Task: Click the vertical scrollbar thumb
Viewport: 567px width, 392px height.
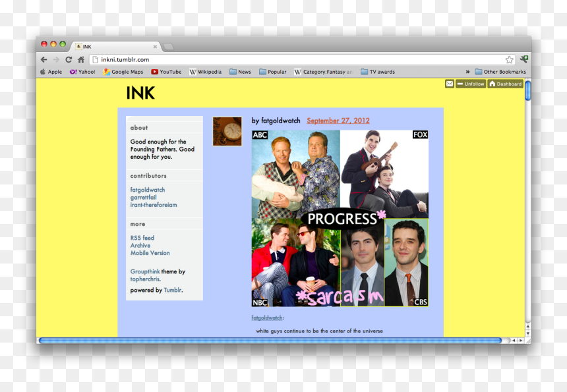Action: (x=528, y=91)
